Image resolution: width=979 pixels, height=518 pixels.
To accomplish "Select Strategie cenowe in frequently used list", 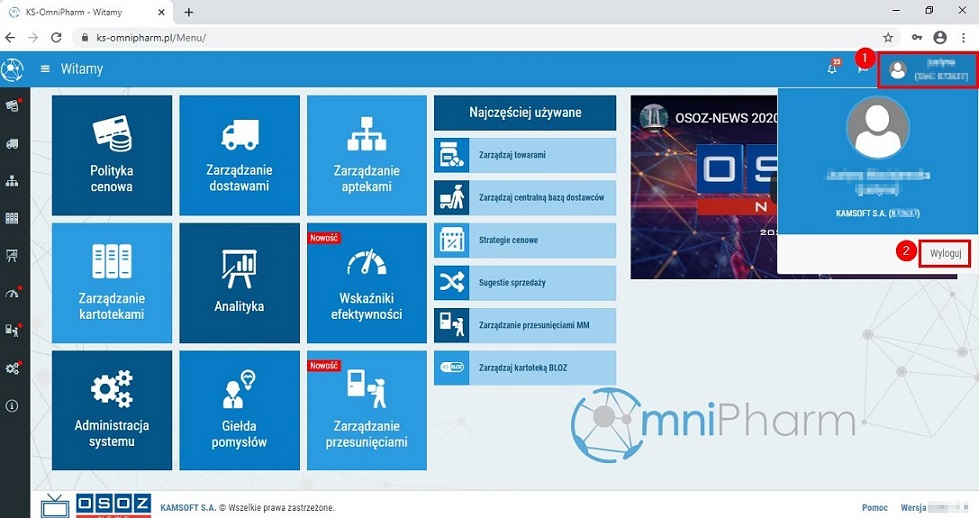I will (x=525, y=240).
